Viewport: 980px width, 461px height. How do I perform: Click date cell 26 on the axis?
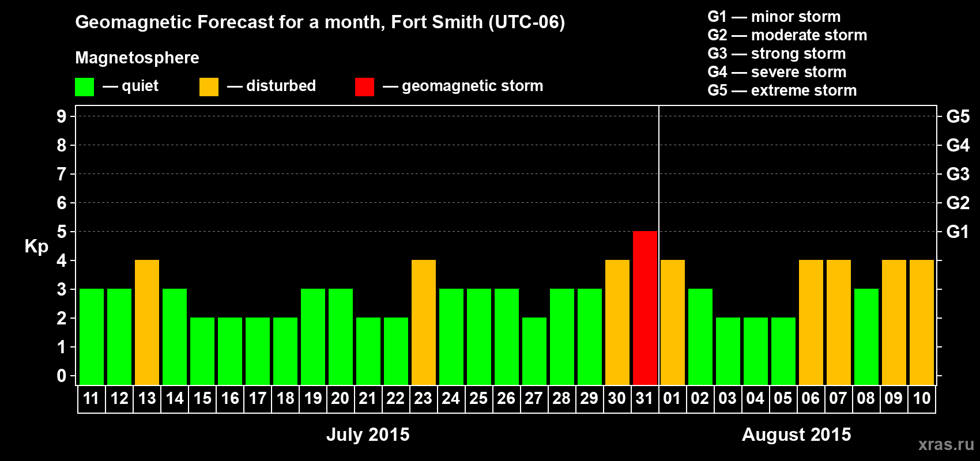(507, 399)
